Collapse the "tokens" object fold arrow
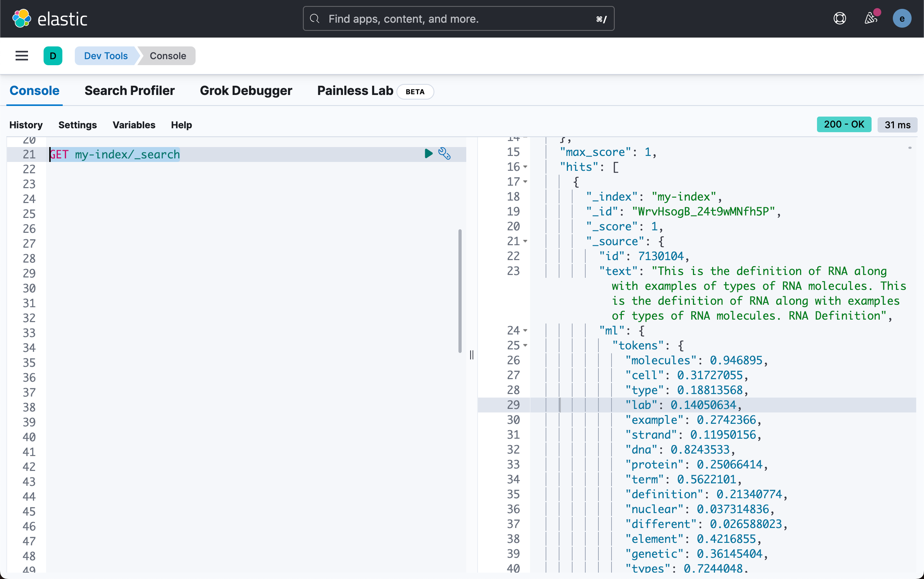Image resolution: width=924 pixels, height=579 pixels. click(525, 346)
